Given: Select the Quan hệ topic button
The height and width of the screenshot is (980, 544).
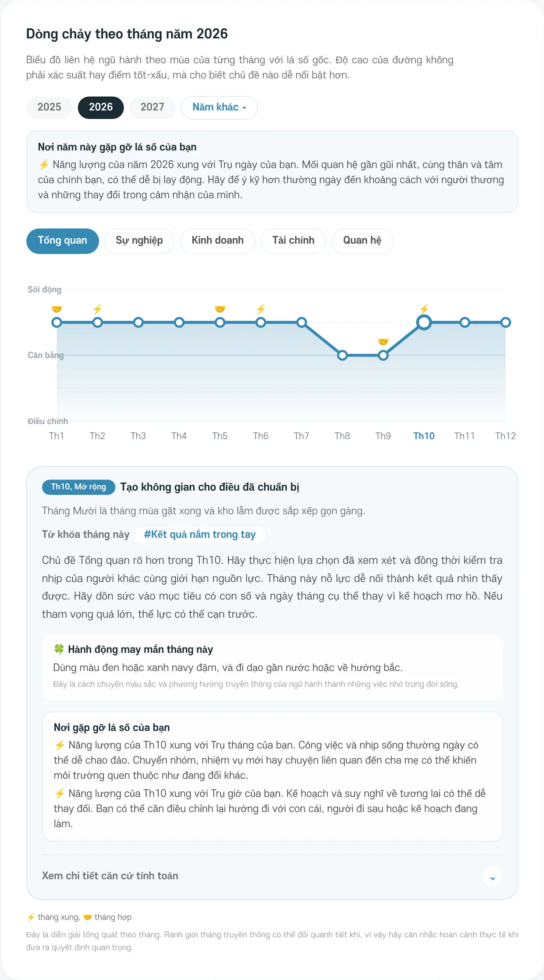Looking at the screenshot, I should 362,241.
